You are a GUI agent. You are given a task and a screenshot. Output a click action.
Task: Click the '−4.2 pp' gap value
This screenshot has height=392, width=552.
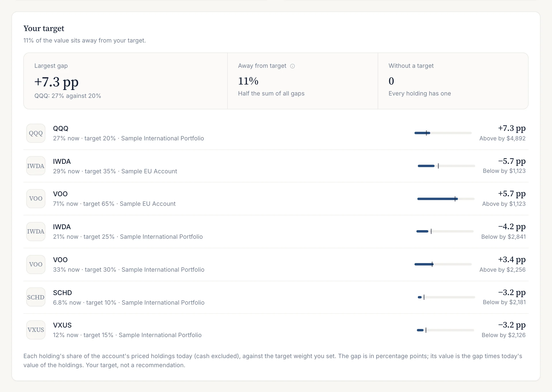tap(512, 227)
